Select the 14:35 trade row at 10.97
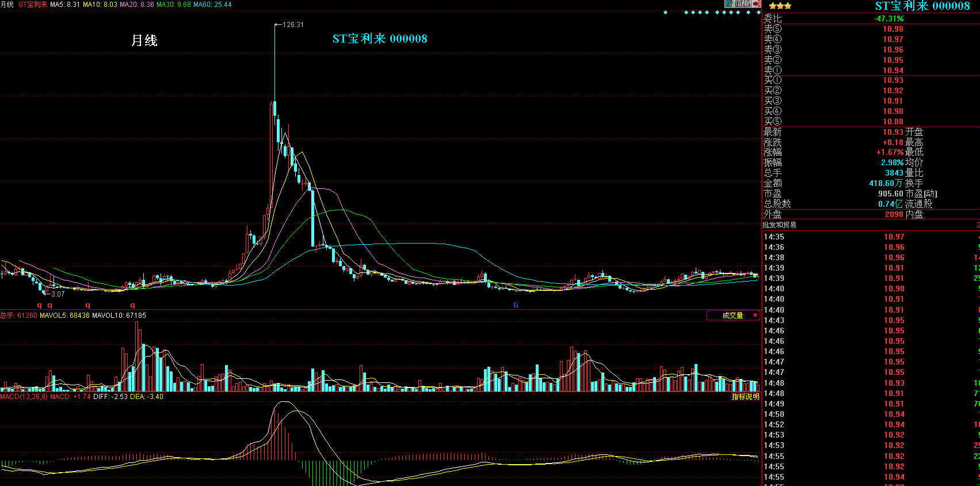980x486 pixels. coord(871,237)
